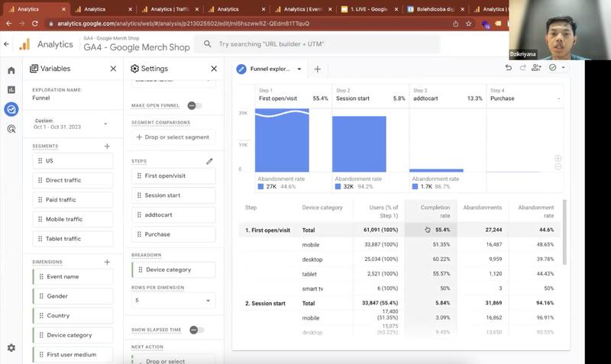Add a new segment with plus icon
This screenshot has height=364, width=611.
pos(107,146)
